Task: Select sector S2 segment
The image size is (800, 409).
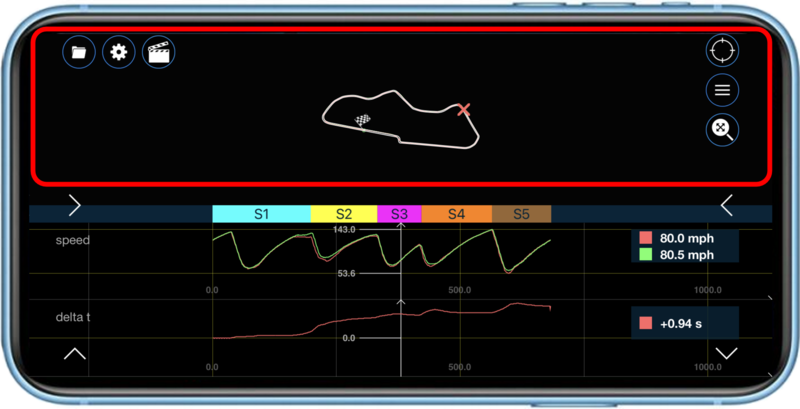Action: 344,214
